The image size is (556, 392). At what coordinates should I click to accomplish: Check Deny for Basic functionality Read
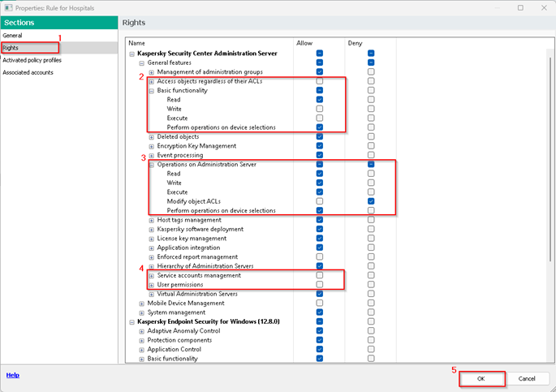(371, 99)
